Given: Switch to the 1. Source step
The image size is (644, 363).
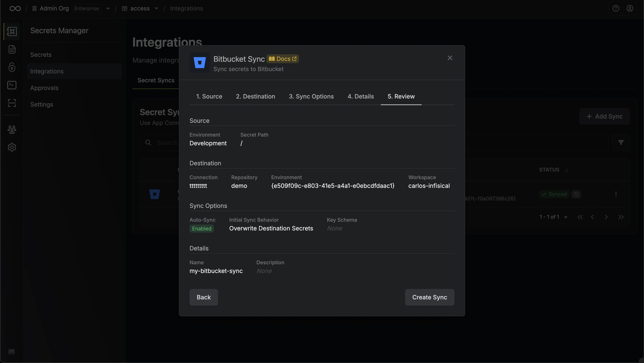Looking at the screenshot, I should tap(209, 96).
